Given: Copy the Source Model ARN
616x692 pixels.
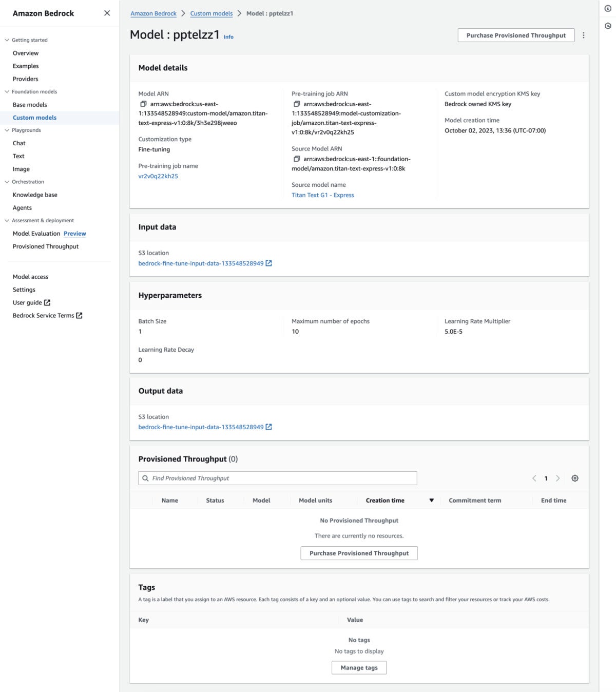Looking at the screenshot, I should [x=297, y=159].
